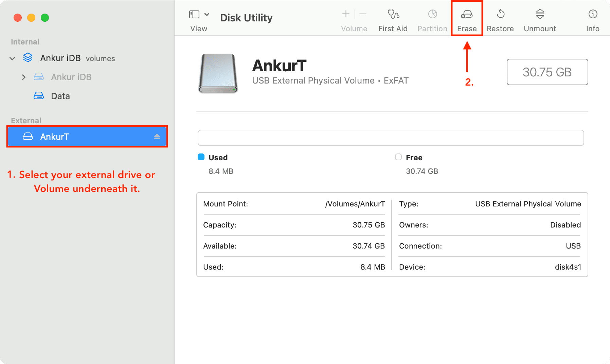Click the Connection USB value

click(x=573, y=246)
